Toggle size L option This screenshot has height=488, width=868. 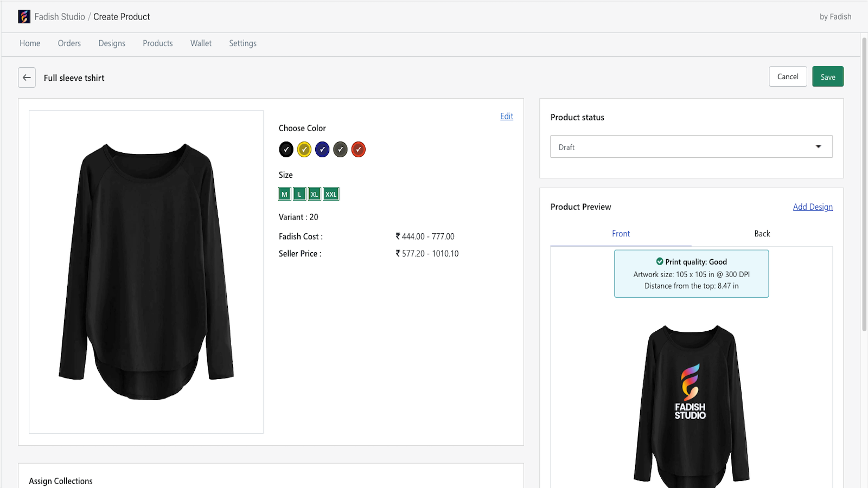299,194
